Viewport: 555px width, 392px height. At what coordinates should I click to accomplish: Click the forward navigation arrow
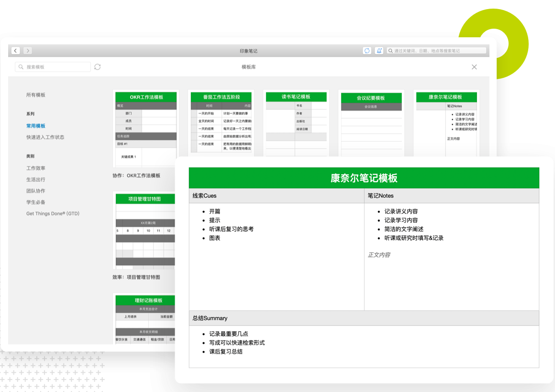point(28,51)
